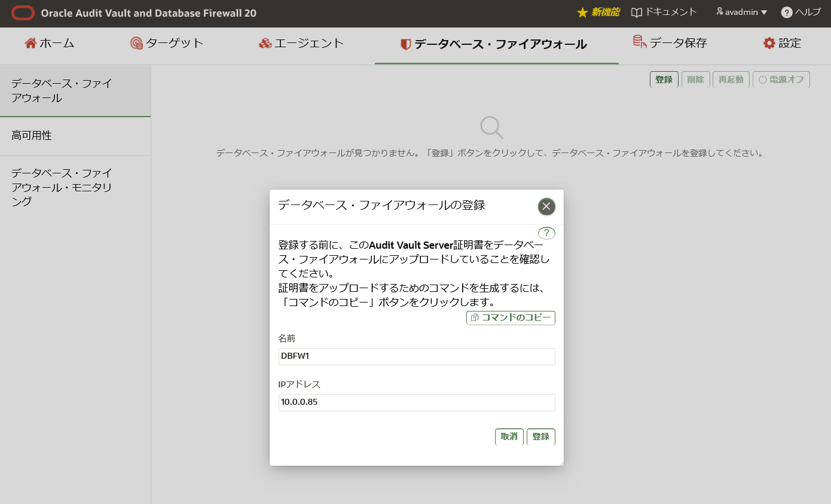Click the avadmin username text

point(742,13)
